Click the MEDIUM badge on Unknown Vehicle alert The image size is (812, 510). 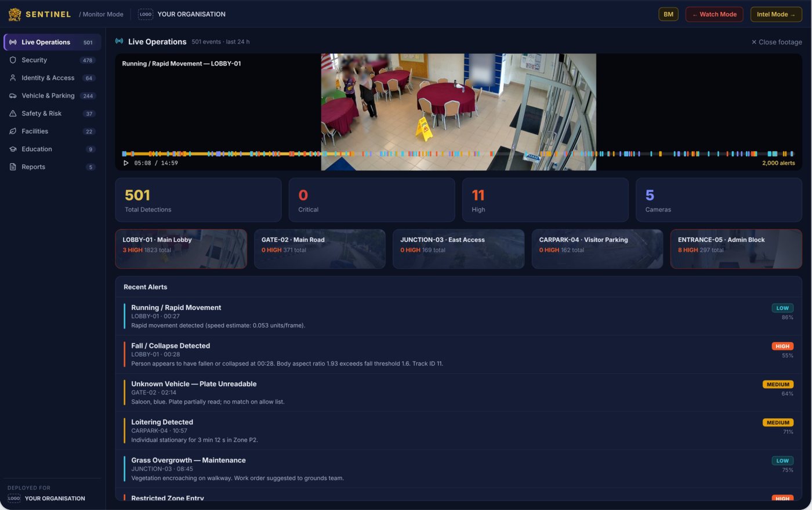[778, 384]
